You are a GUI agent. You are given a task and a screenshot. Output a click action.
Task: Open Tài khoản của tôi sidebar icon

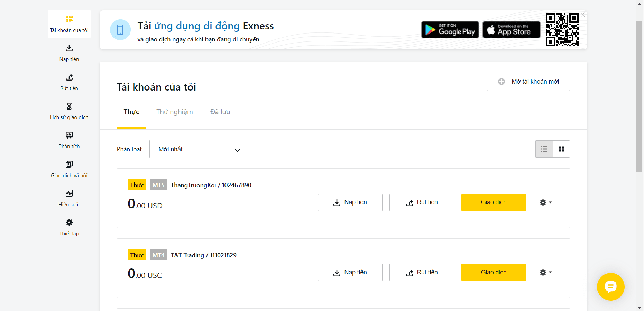(x=69, y=19)
